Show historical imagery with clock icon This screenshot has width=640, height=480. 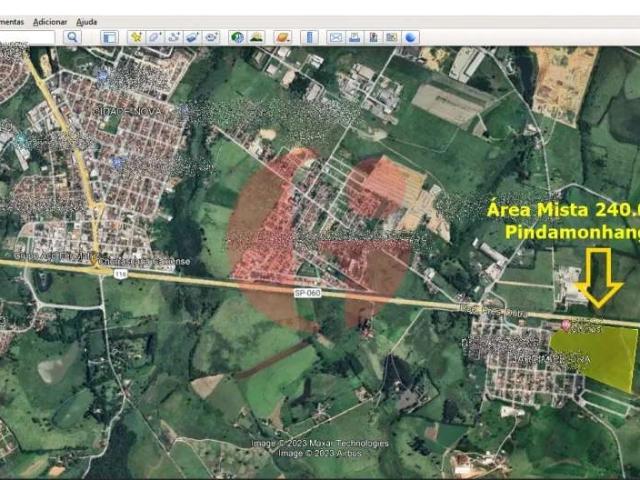point(237,37)
